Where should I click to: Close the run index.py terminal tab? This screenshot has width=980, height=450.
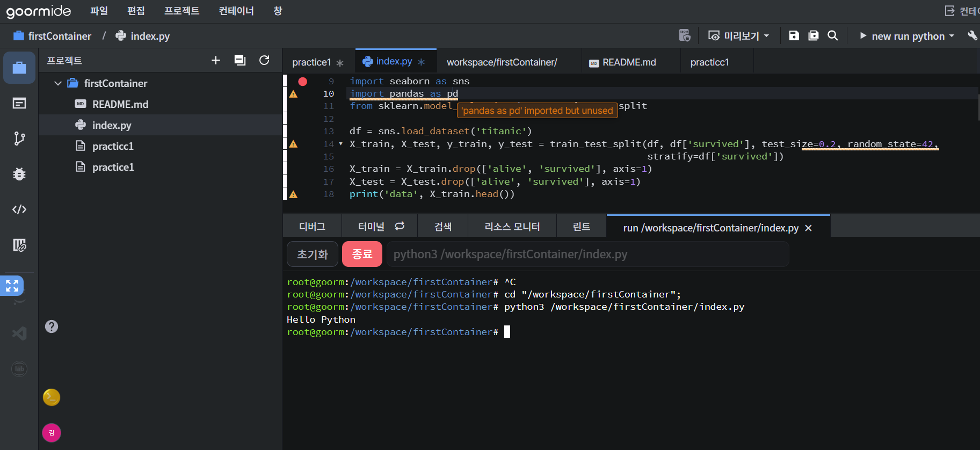[809, 228]
